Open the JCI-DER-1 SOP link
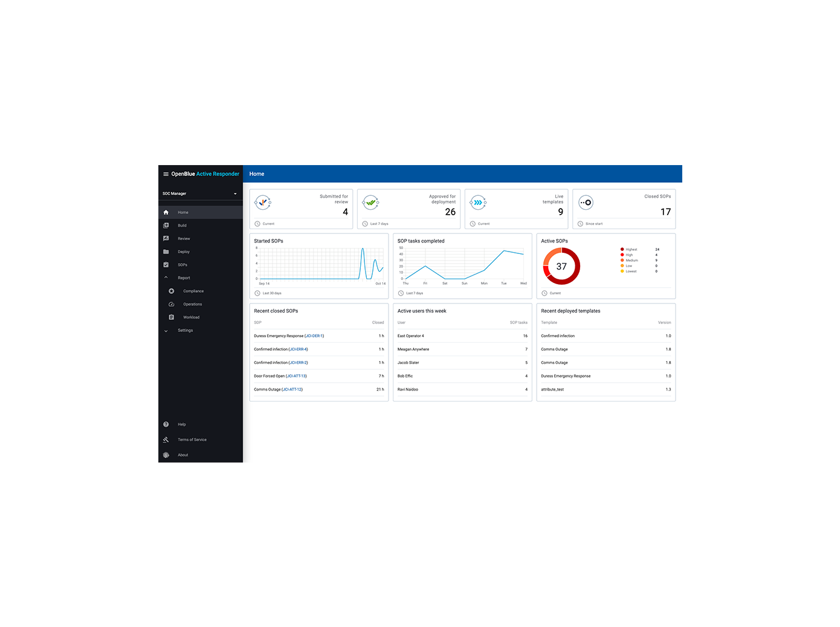 314,336
